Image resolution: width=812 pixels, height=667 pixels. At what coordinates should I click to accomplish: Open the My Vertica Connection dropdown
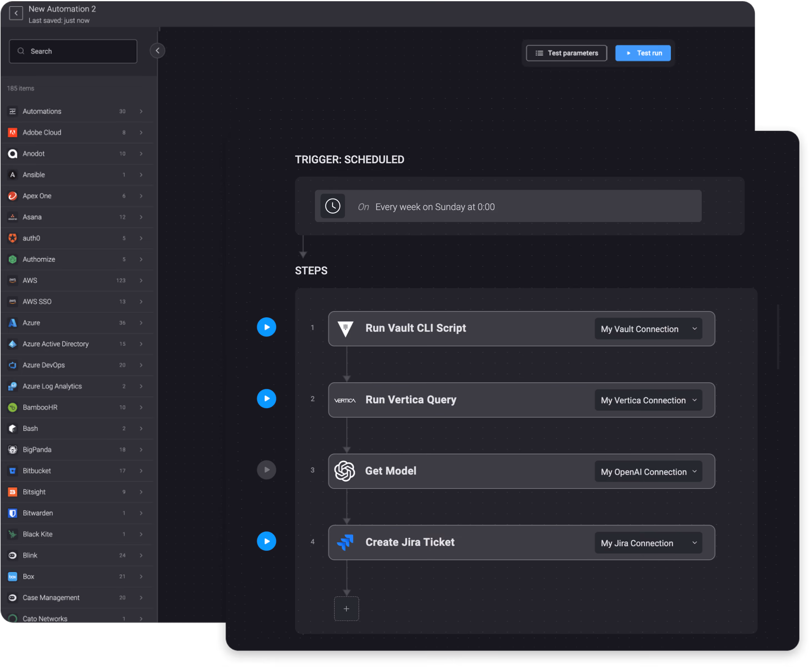coord(648,400)
